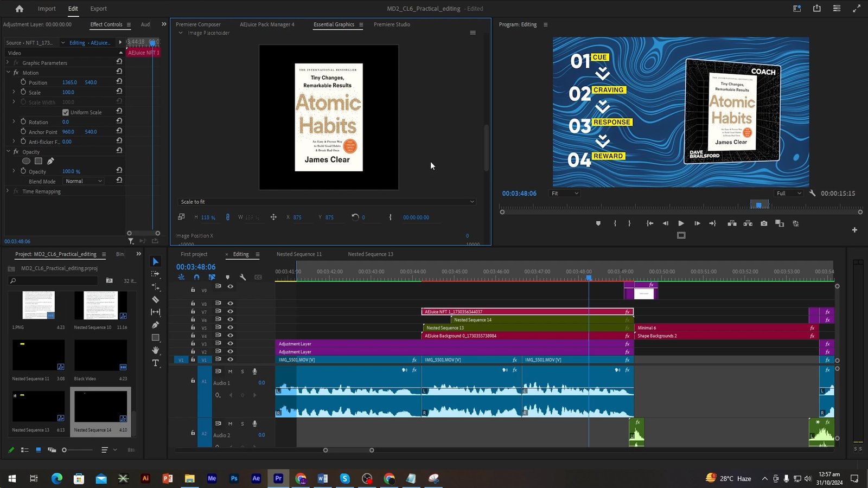Image resolution: width=868 pixels, height=488 pixels.
Task: Click the Extract button in Program monitor
Action: [748, 223]
